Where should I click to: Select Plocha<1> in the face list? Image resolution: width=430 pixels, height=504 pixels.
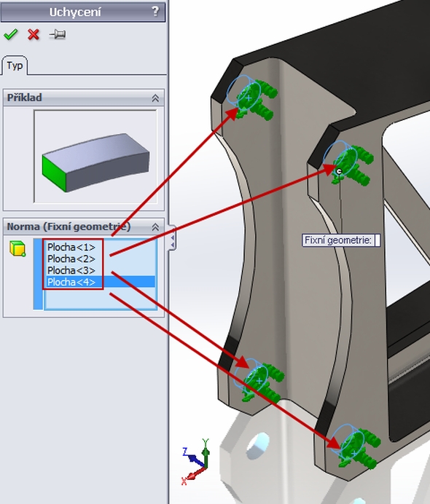click(x=71, y=247)
